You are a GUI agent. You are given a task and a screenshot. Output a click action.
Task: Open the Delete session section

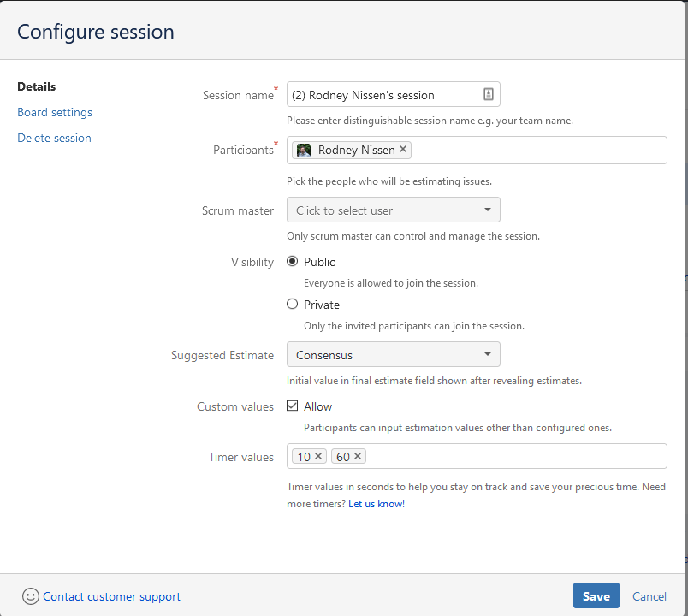coord(54,138)
